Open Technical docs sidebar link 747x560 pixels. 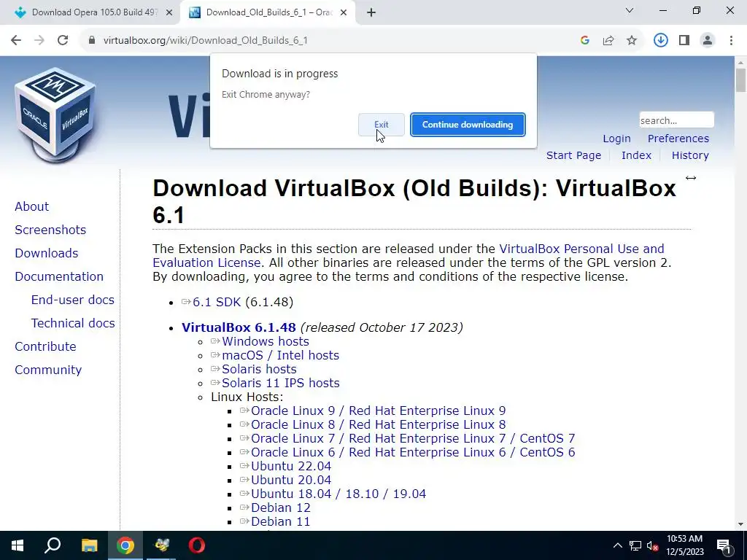point(73,323)
